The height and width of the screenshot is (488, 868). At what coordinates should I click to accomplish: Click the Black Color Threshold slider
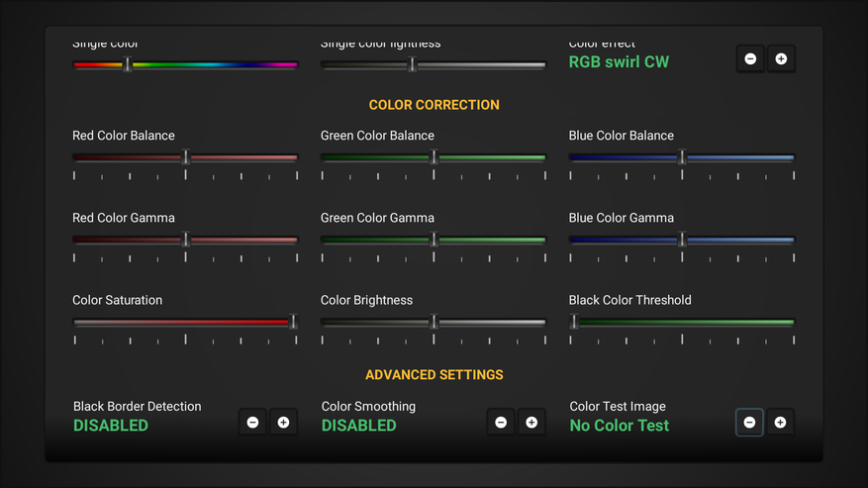681,322
